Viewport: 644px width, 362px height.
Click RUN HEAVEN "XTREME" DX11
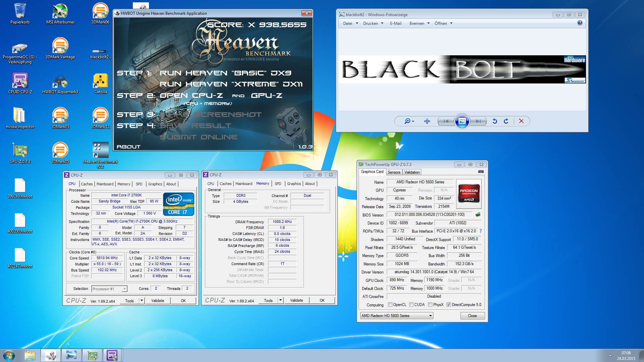coord(231,84)
